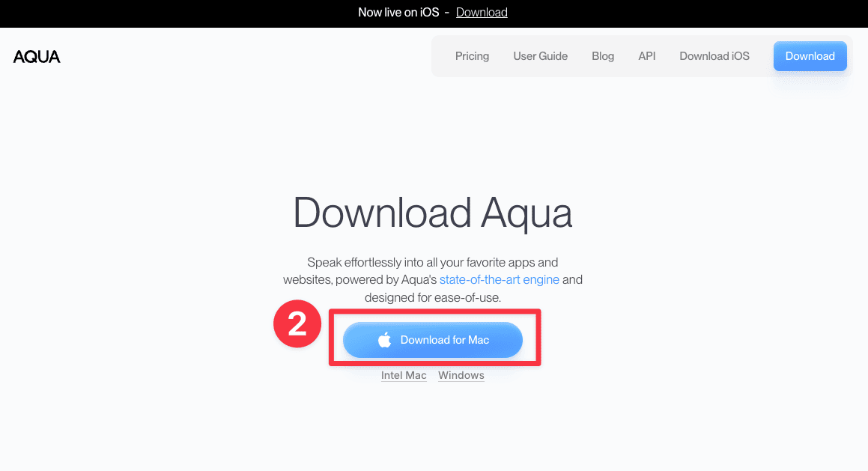Click the "Now live on iOS" banner text
The image size is (868, 471).
pyautogui.click(x=398, y=12)
